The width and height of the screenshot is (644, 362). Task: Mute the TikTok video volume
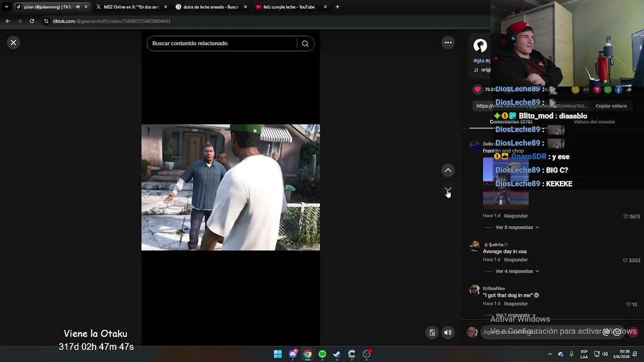tap(448, 332)
